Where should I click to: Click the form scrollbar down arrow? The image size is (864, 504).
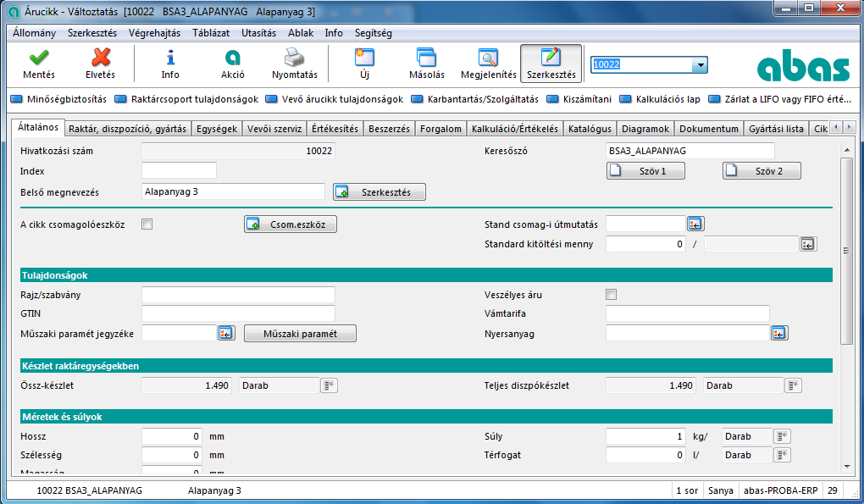pos(846,467)
